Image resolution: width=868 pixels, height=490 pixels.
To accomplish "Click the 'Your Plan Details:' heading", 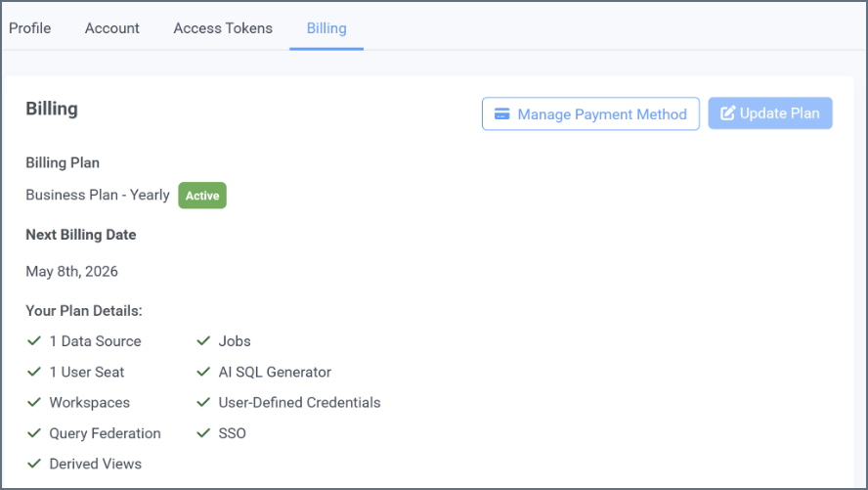I will [x=84, y=311].
